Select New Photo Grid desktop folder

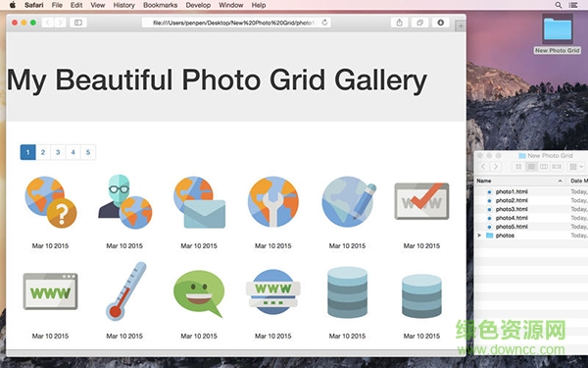[558, 34]
